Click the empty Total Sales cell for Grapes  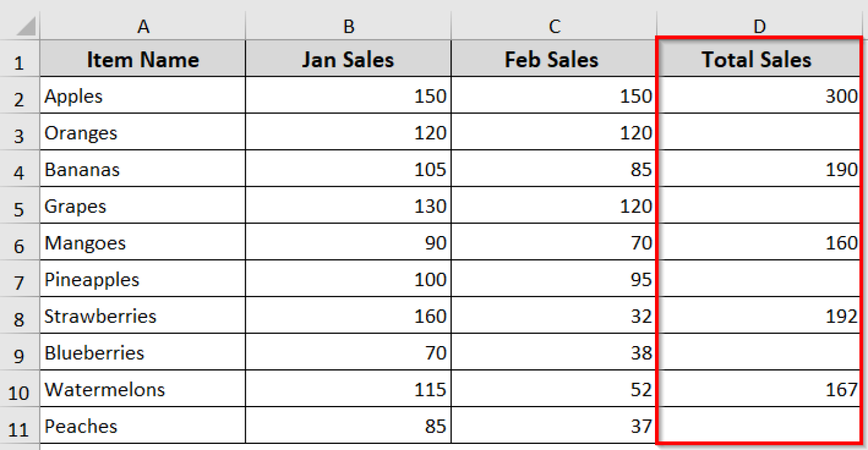coord(759,206)
